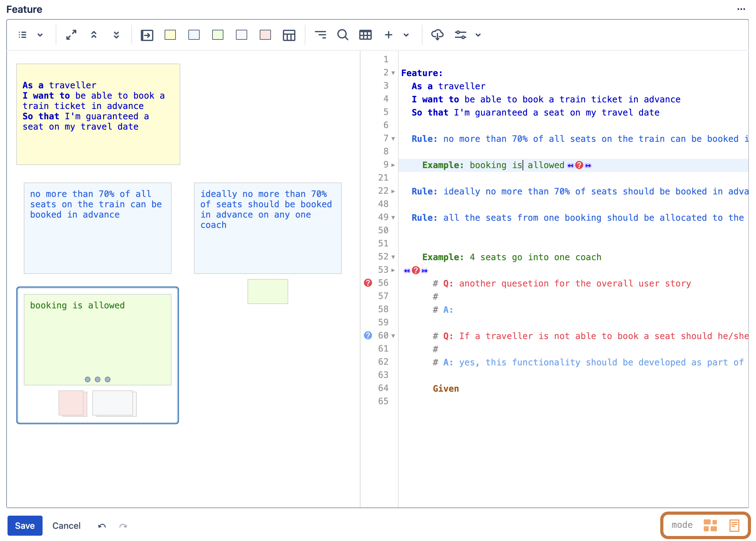Select the yellow feature card swatch
Image resolution: width=756 pixels, height=541 pixels.
click(x=170, y=35)
